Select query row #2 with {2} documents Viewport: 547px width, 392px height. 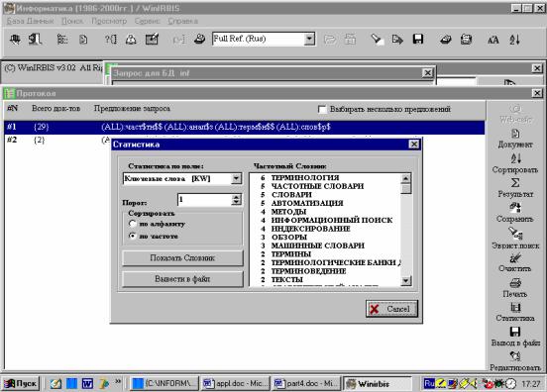(57, 141)
